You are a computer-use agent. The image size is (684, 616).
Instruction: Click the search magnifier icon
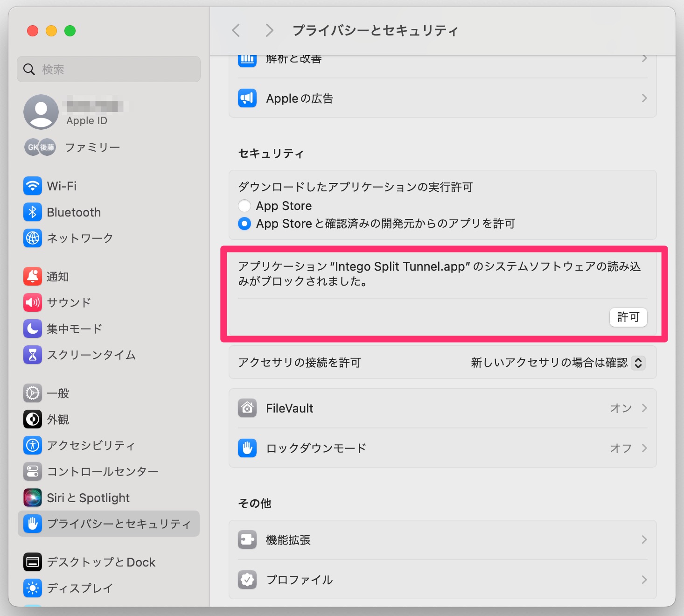29,70
